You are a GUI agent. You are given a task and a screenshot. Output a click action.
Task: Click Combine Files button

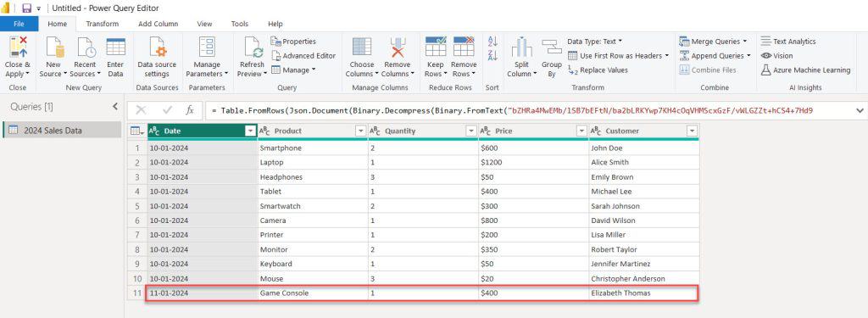click(708, 70)
